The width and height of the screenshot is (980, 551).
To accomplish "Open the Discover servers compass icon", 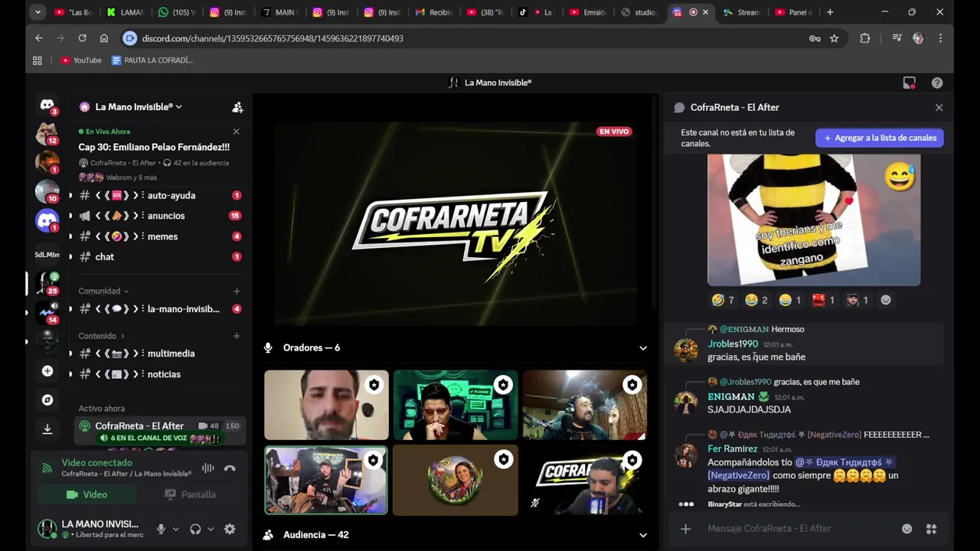I will (47, 399).
